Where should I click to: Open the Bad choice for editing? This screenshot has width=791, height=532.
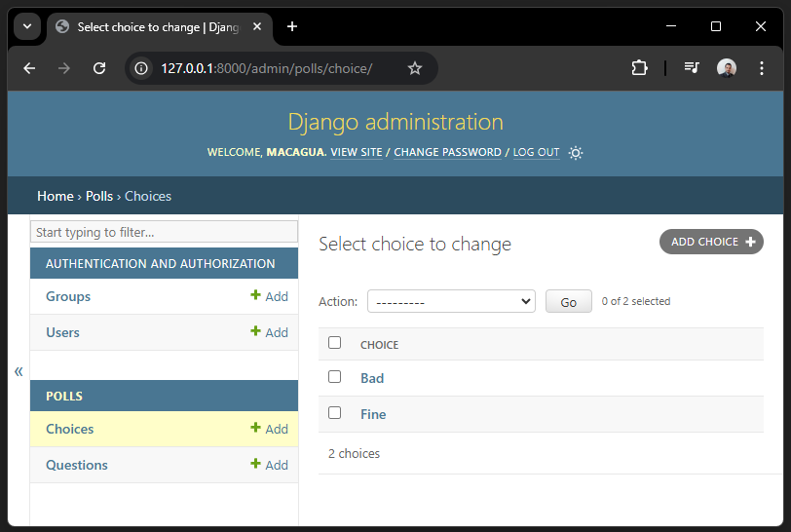coord(372,378)
